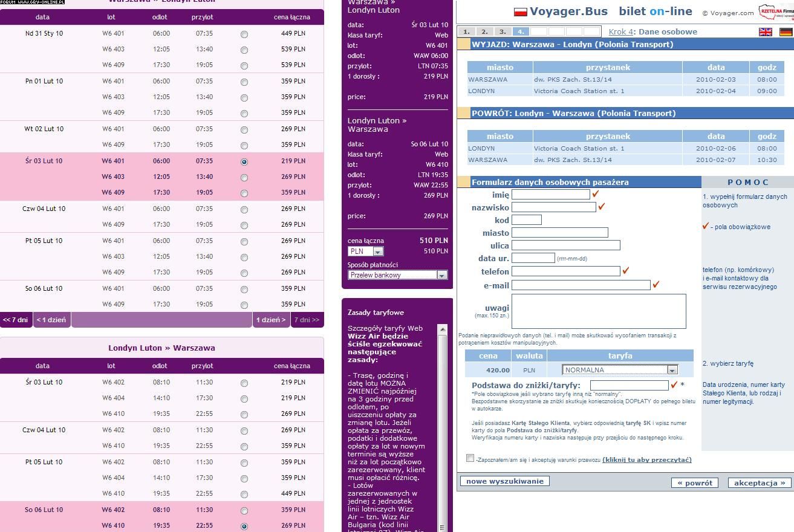Click the nazwisko input field
This screenshot has height=532, width=794.
tap(554, 207)
